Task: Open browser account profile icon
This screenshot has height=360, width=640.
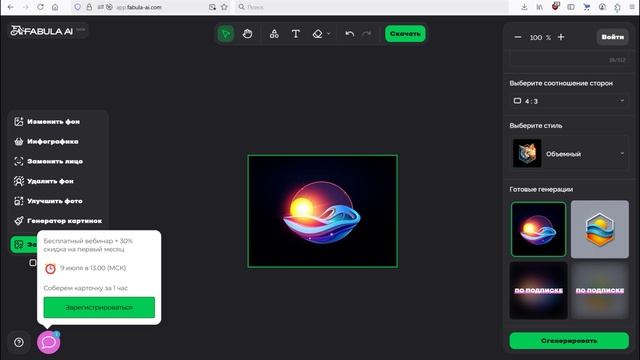Action: 602,7
